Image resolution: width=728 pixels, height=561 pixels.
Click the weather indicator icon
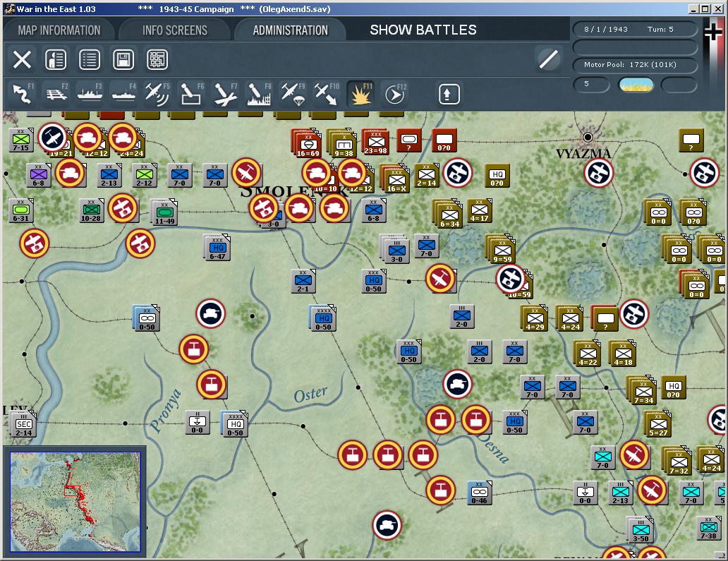coord(636,85)
